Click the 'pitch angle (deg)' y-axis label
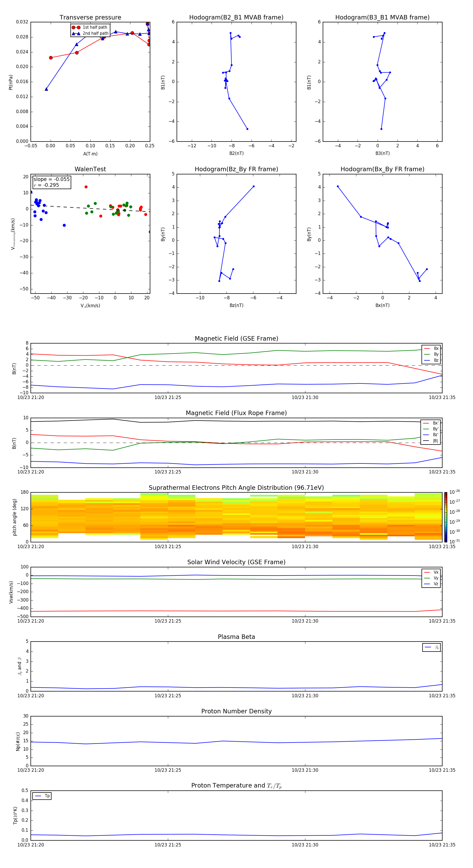The image size is (473, 868). click(14, 517)
